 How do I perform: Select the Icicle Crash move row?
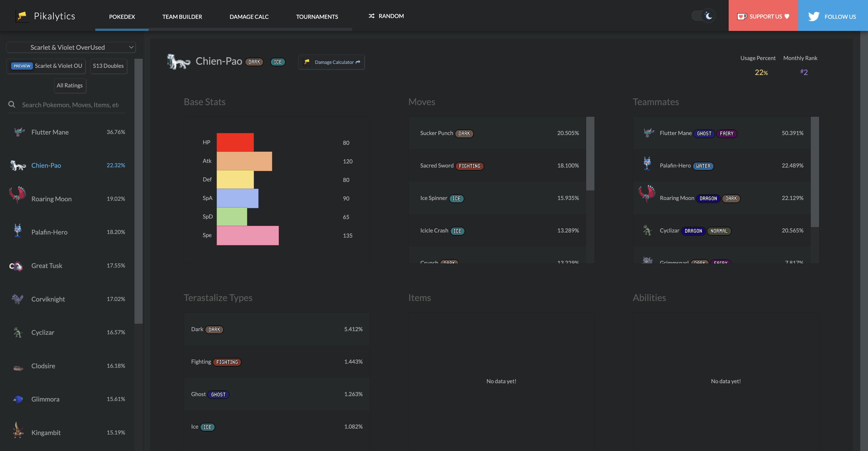click(x=497, y=231)
